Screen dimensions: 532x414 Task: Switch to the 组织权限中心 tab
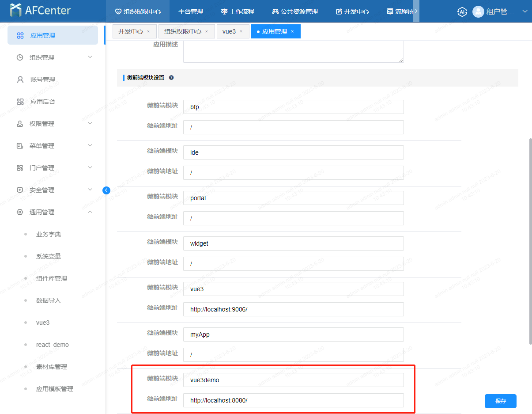(x=183, y=32)
